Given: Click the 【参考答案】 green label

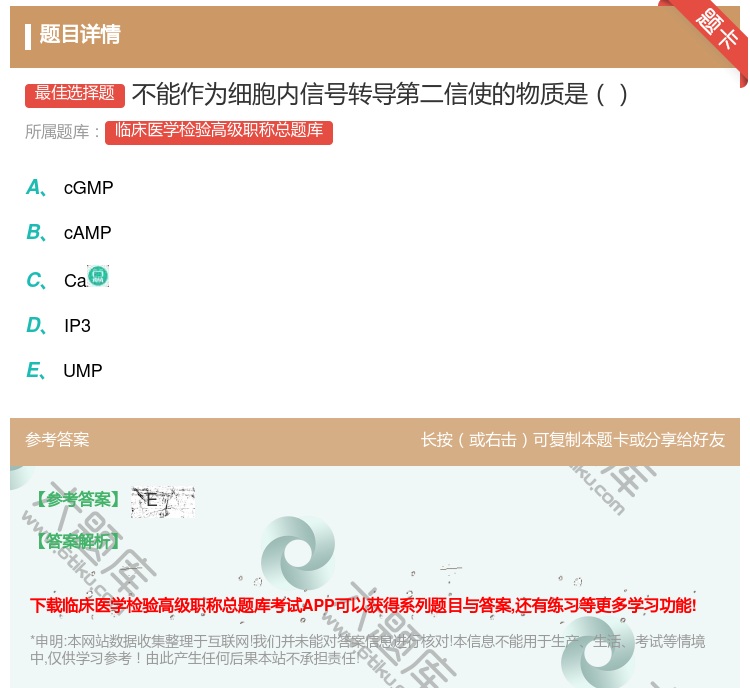Looking at the screenshot, I should click(77, 499).
